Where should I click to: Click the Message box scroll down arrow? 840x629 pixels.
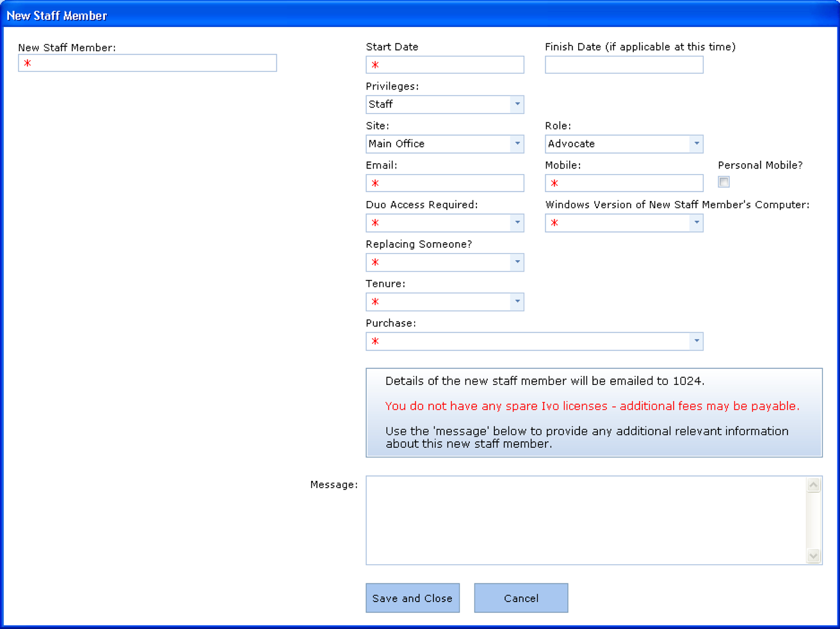(x=814, y=556)
